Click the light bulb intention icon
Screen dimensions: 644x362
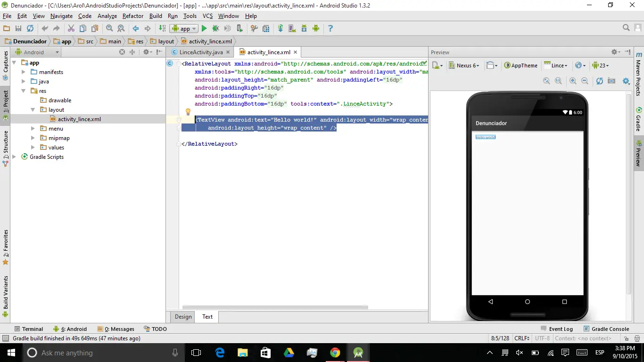[188, 112]
